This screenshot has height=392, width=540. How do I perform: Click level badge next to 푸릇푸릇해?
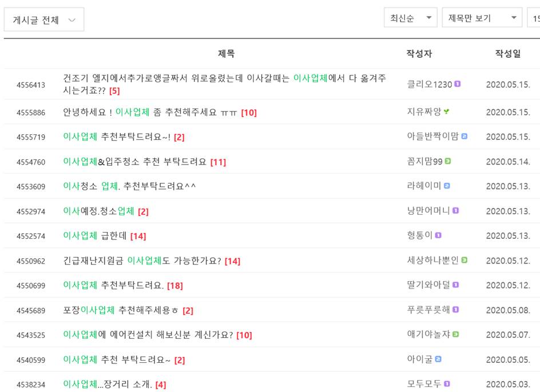pyautogui.click(x=455, y=310)
